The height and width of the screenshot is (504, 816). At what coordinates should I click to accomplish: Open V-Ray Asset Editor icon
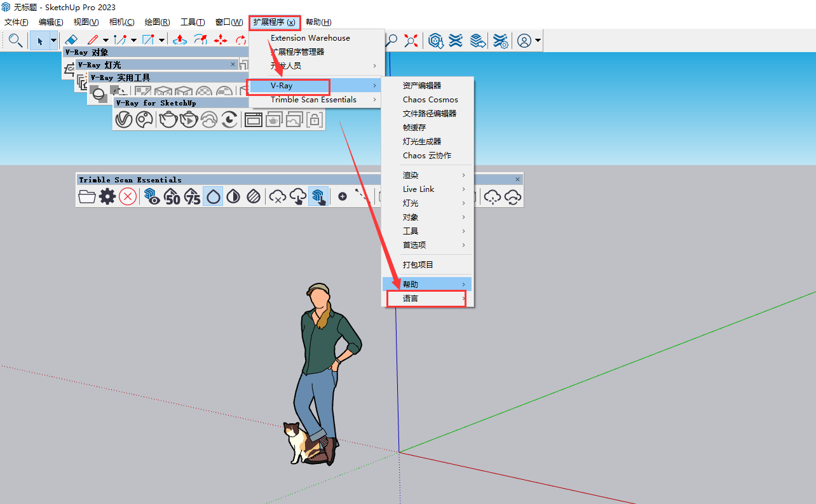pyautogui.click(x=124, y=119)
